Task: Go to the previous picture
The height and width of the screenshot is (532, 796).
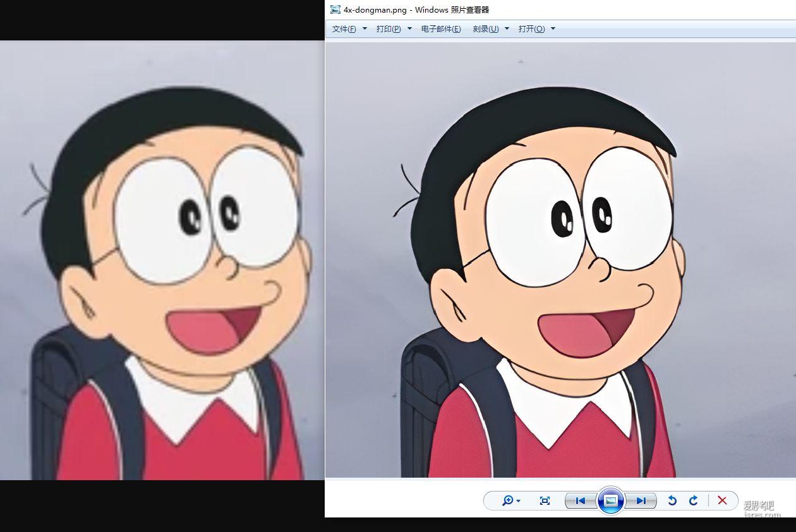Action: (581, 500)
